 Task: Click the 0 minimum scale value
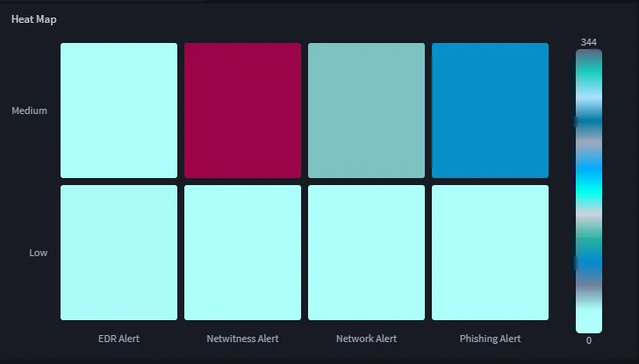tap(589, 341)
